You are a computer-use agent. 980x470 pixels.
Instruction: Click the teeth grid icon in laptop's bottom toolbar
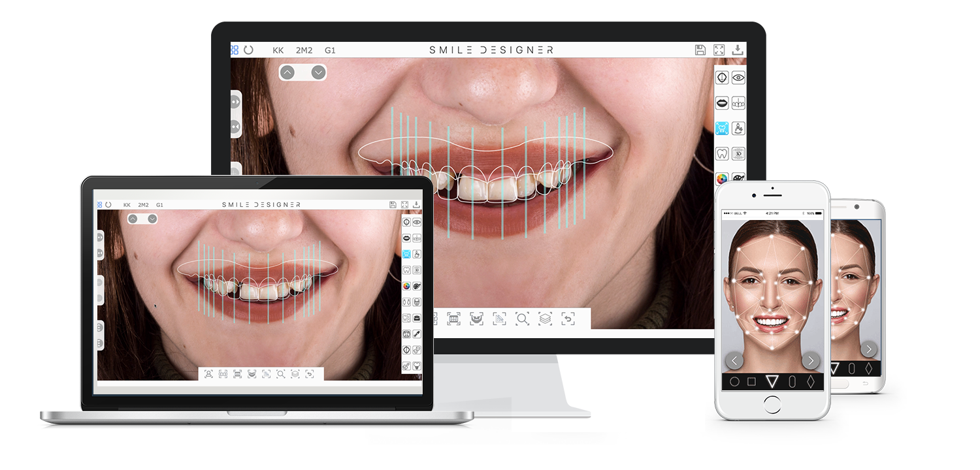tap(237, 374)
